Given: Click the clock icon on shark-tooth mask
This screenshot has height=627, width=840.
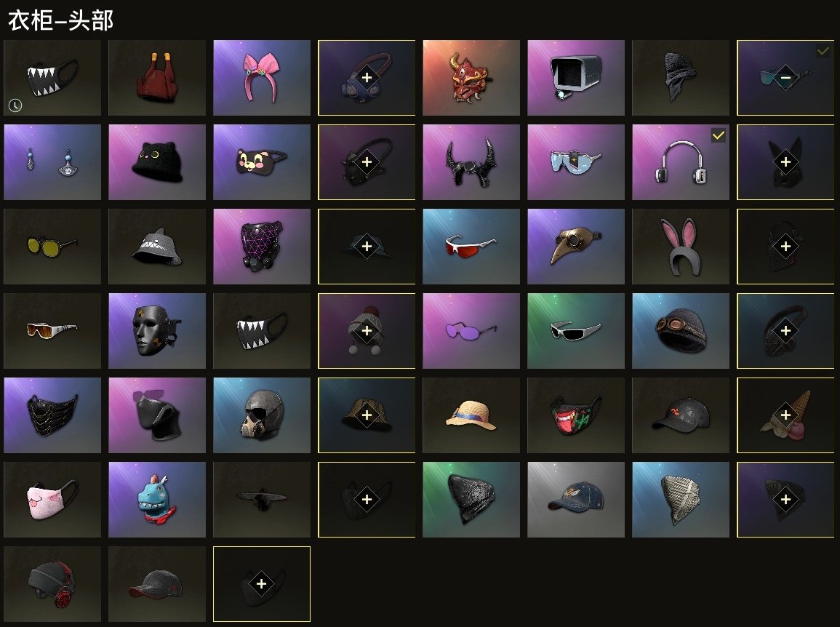Looking at the screenshot, I should pyautogui.click(x=15, y=105).
